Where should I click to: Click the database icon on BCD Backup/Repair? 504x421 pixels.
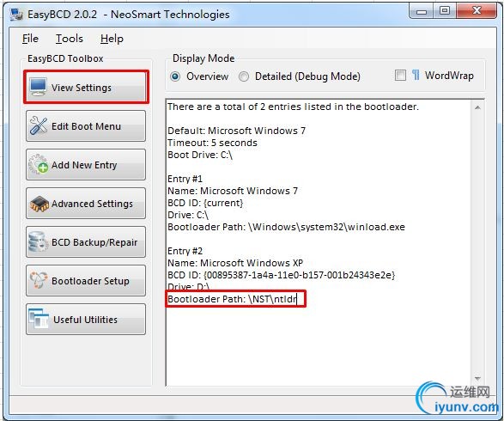pyautogui.click(x=38, y=241)
